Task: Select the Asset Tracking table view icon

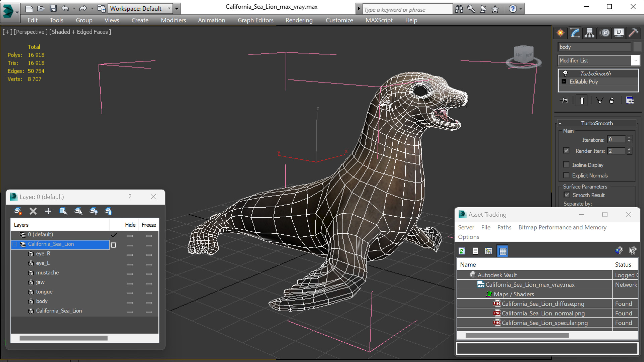Action: [x=503, y=251]
